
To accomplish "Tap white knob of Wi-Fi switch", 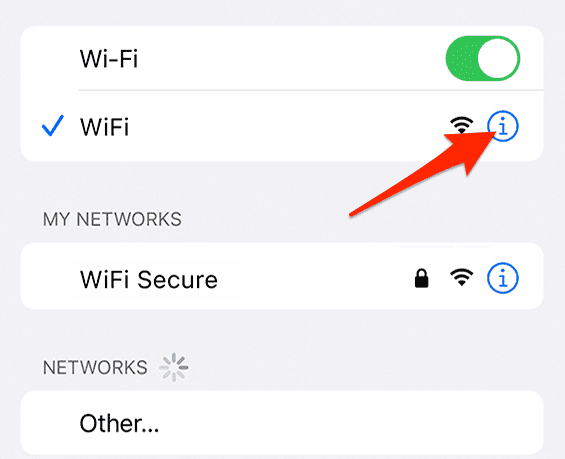I will point(498,58).
